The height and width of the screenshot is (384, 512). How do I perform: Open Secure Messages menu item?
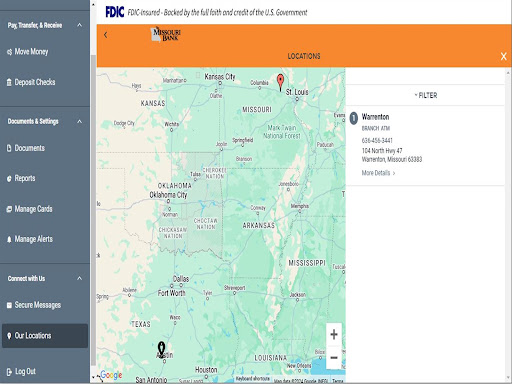point(45,305)
